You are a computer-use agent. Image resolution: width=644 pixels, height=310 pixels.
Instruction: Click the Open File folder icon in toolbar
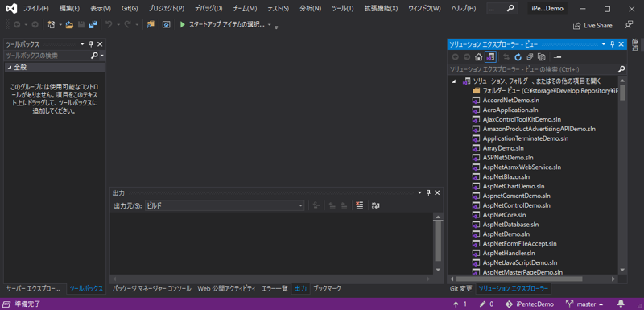[x=69, y=25]
